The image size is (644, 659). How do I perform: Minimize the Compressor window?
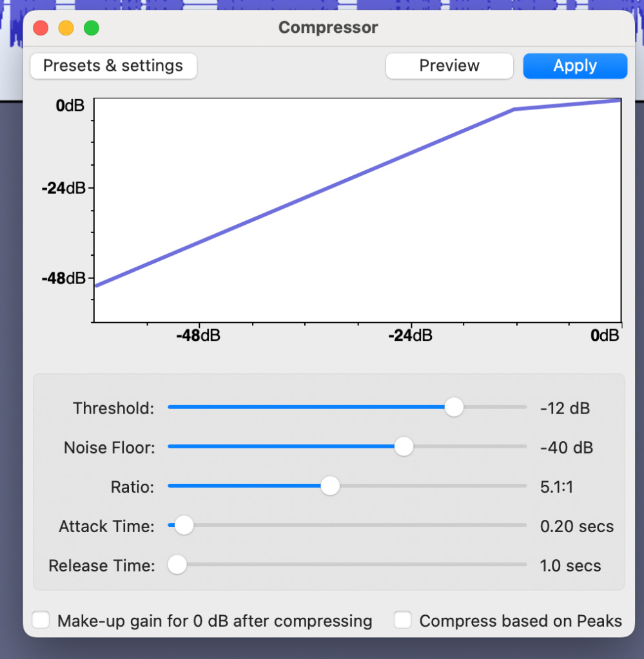click(66, 28)
